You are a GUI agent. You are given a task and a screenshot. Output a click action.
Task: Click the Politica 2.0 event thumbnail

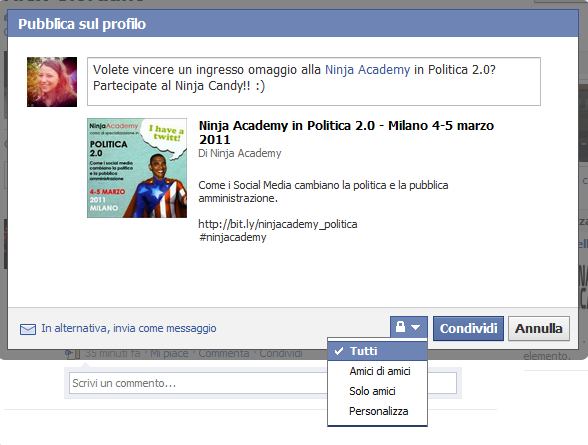137,168
